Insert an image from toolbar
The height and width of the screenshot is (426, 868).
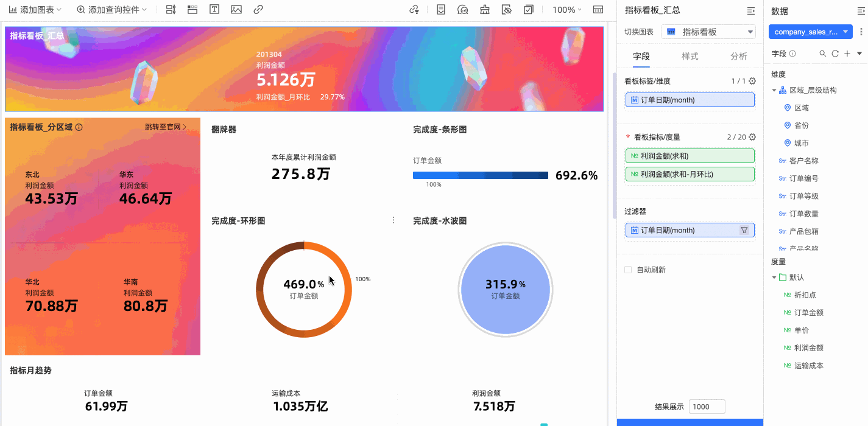point(236,10)
